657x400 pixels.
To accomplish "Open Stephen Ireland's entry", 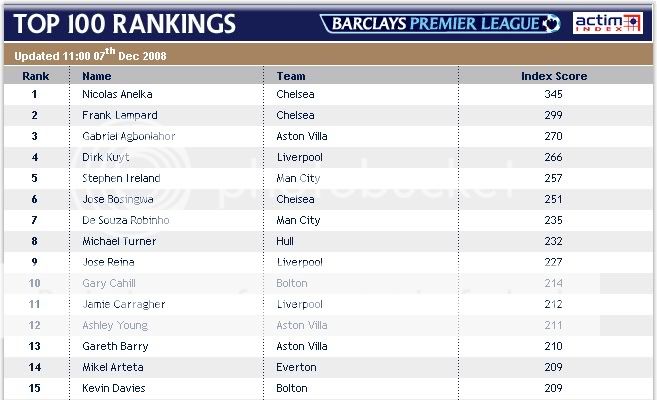I will click(121, 178).
